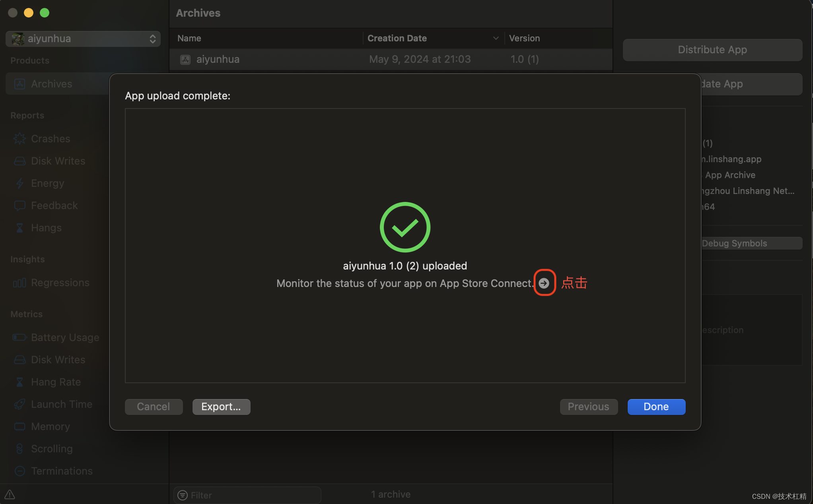Sort archives by Creation Date

[x=432, y=38]
